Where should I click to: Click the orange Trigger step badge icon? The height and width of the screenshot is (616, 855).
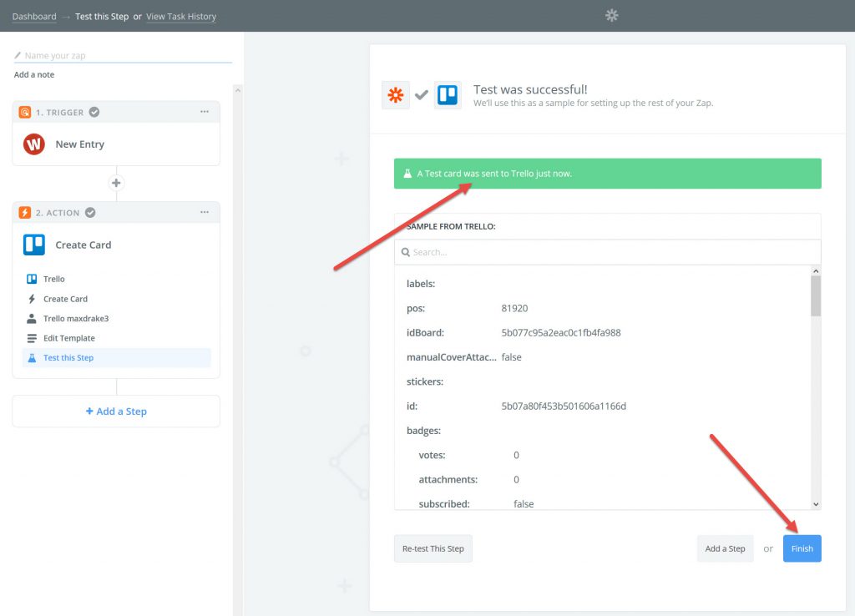click(25, 112)
